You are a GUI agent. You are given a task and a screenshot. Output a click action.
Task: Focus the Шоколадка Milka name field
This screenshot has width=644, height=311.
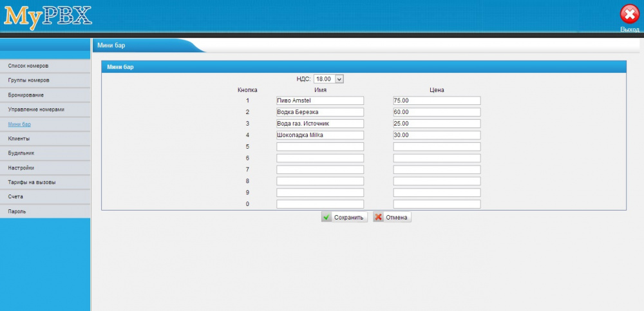point(320,135)
